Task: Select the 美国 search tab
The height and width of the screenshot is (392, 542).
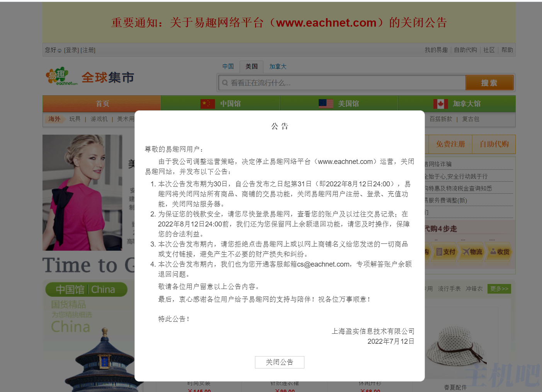Action: click(x=251, y=66)
